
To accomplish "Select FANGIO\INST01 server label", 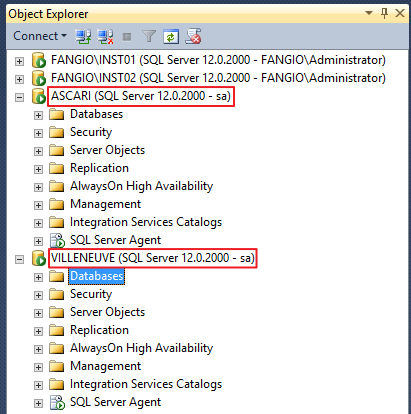I will pos(218,60).
